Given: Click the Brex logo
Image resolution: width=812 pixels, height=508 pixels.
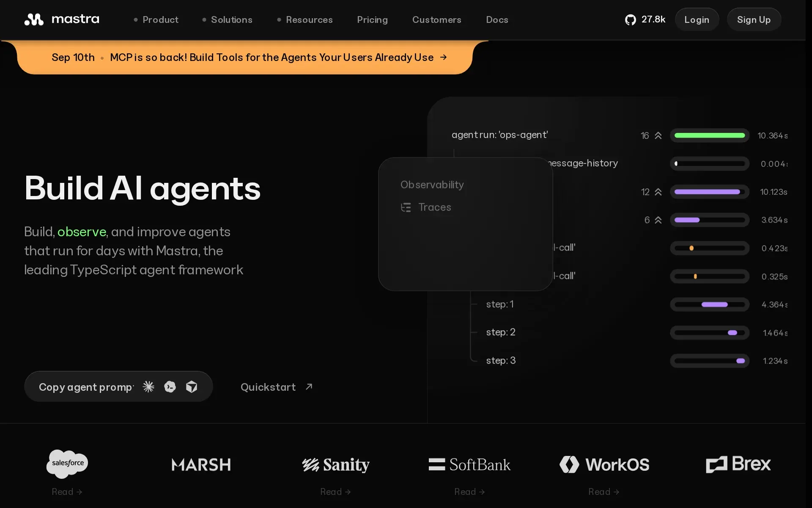Looking at the screenshot, I should [738, 464].
